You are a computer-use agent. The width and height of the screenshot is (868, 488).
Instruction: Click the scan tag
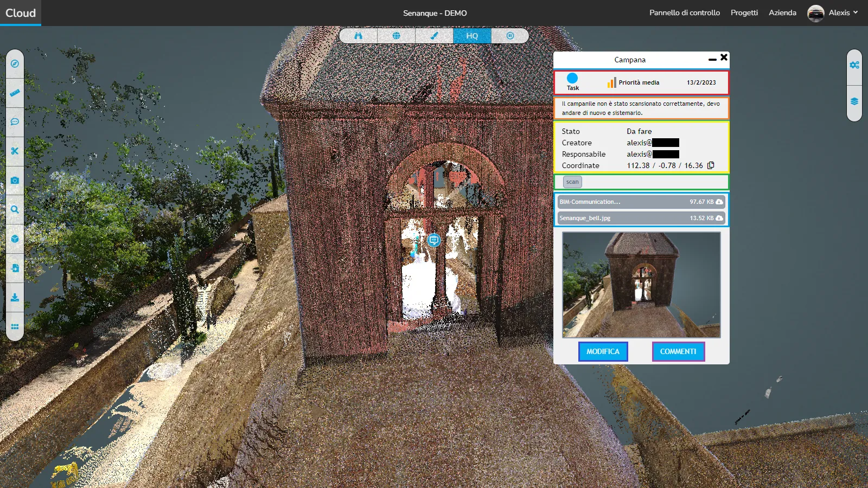(x=572, y=182)
